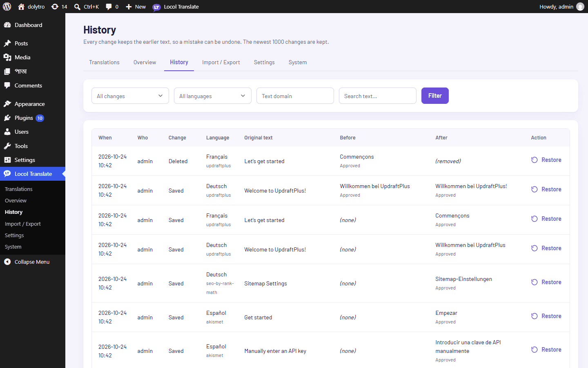The width and height of the screenshot is (588, 368).
Task: Click the Sitemap-Einstellungen translation text
Action: 463,279
